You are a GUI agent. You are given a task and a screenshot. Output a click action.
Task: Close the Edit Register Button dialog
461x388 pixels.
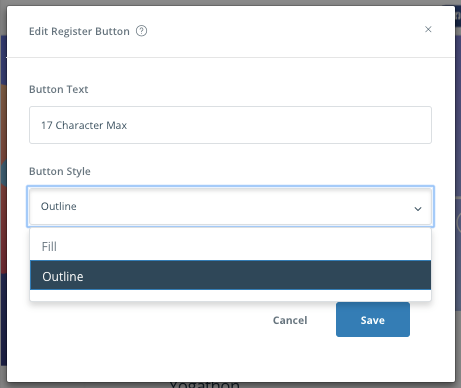pos(428,29)
